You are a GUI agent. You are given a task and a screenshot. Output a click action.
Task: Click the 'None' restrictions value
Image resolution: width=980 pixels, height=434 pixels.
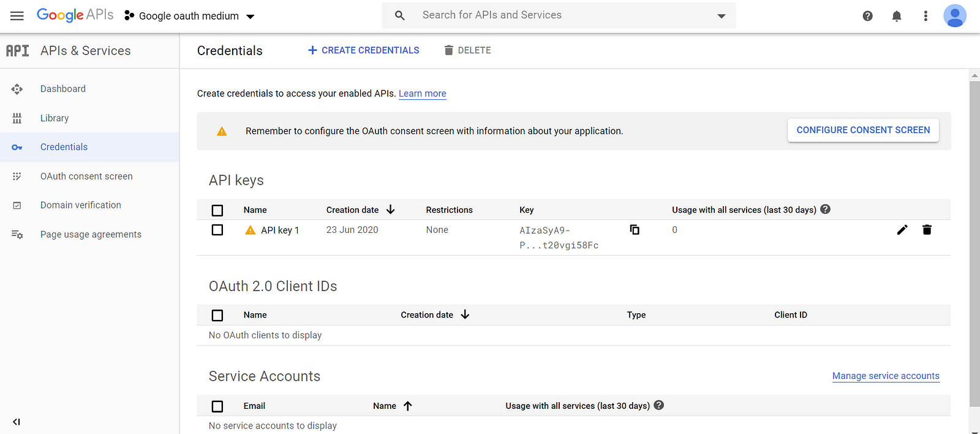point(437,230)
